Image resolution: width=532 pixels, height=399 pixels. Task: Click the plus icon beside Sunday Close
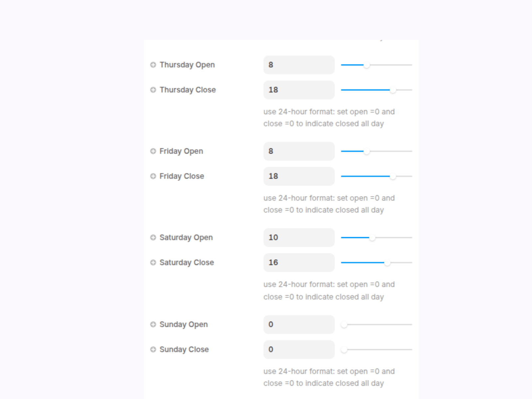coord(153,349)
